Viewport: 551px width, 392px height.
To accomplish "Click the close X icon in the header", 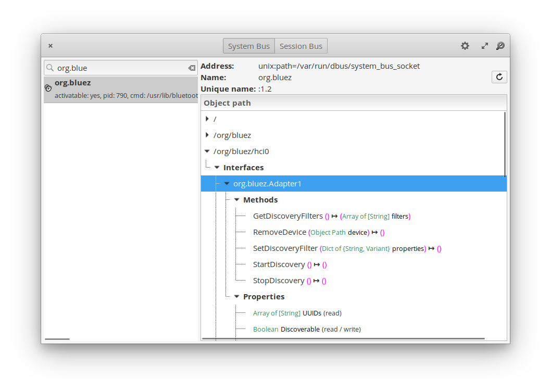I will coord(50,46).
